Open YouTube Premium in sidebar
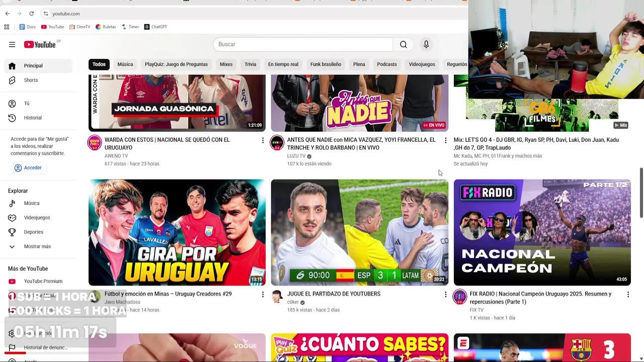 pos(38,281)
